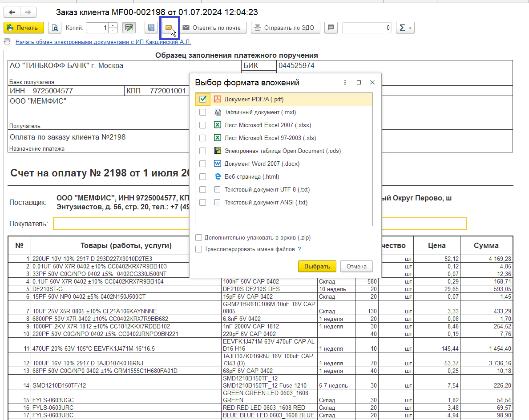Click the save to file diskette icon
This screenshot has height=420, width=529.
[151, 28]
